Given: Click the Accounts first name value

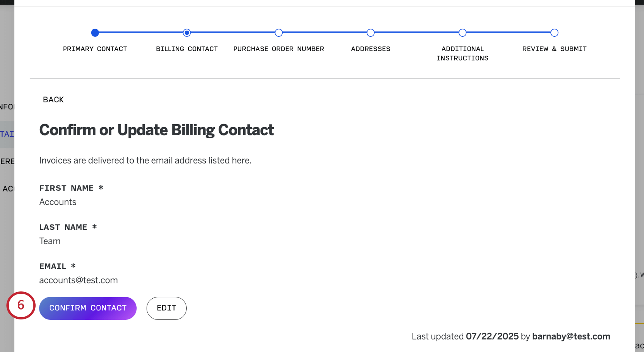Looking at the screenshot, I should tap(58, 202).
